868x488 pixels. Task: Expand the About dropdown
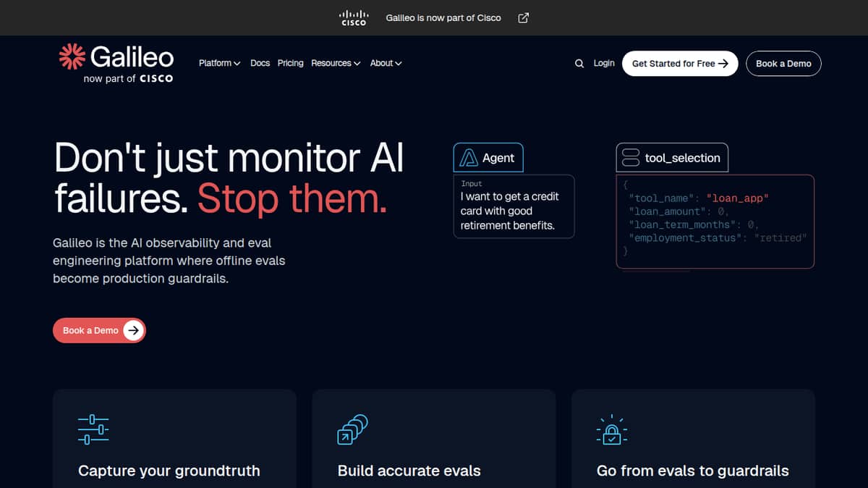coord(386,64)
